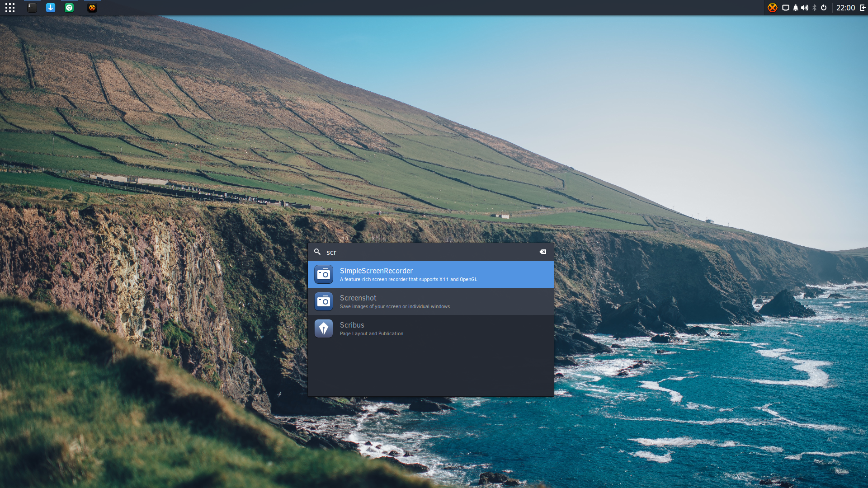This screenshot has width=868, height=488.
Task: Click the Screenshot camera icon
Action: tap(324, 301)
